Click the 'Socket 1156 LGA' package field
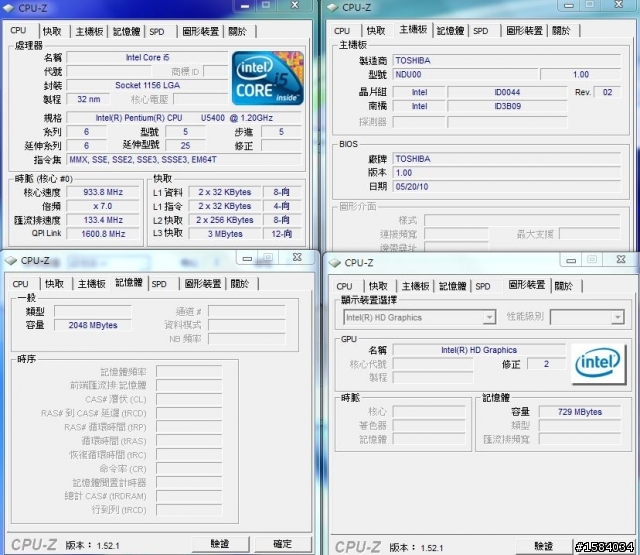This screenshot has height=555, width=640. point(147,85)
